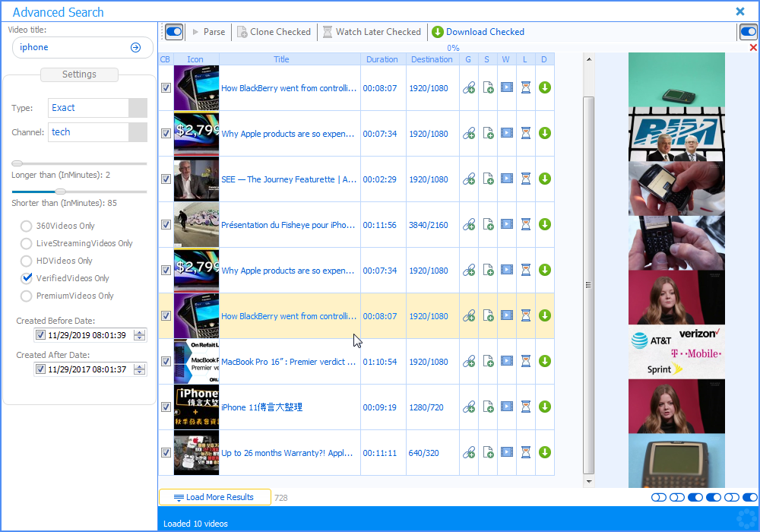Click link icon for Up to 26 months Warranty row
Image resolution: width=760 pixels, height=532 pixels.
pos(469,452)
